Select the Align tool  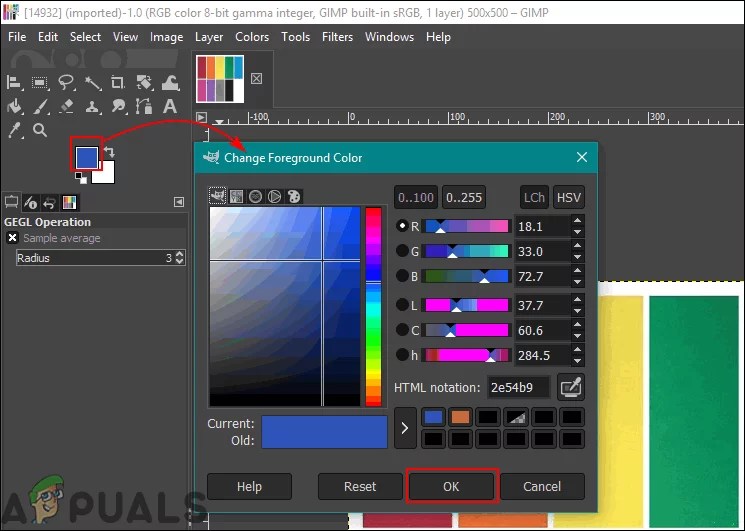click(x=14, y=83)
